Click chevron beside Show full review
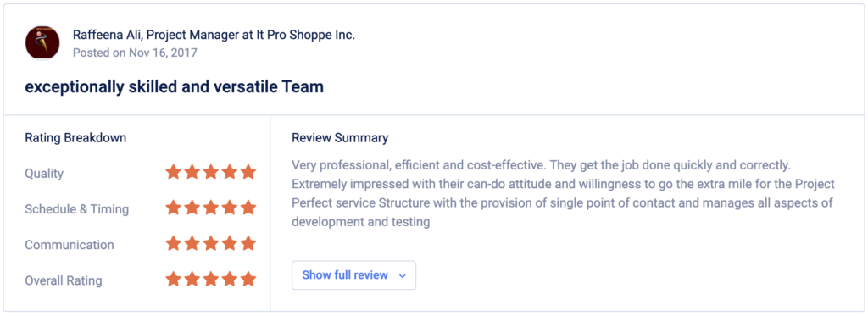The height and width of the screenshot is (316, 868). [x=403, y=275]
